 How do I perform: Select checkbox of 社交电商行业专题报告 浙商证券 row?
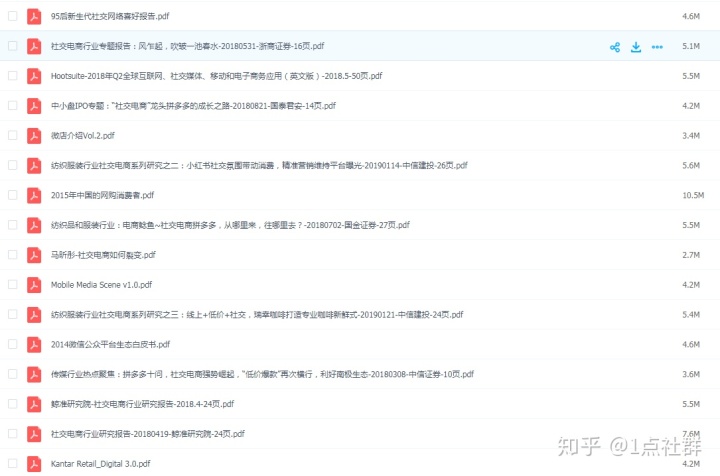click(x=12, y=46)
